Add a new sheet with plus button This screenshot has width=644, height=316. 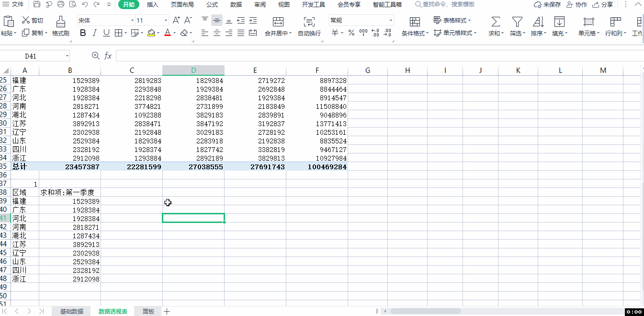point(167,311)
